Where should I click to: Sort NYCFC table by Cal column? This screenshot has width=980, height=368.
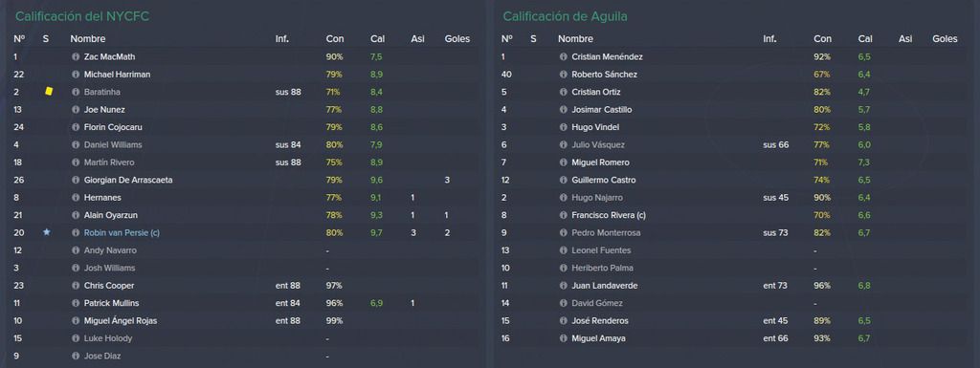click(x=377, y=38)
